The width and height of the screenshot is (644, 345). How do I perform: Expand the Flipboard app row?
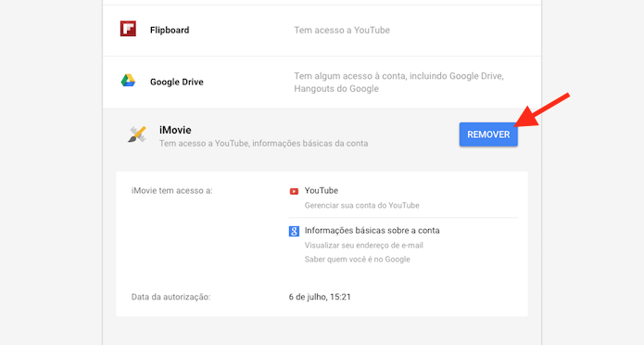tap(322, 31)
